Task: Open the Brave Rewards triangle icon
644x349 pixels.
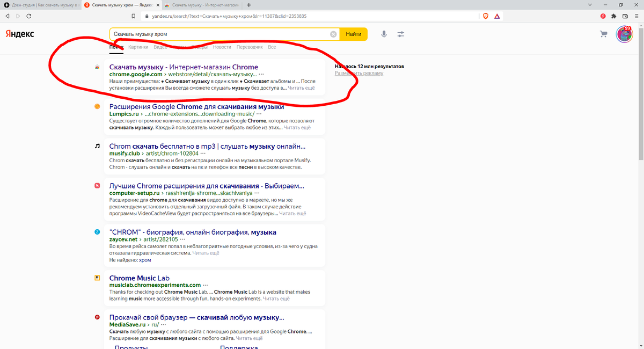Action: click(497, 16)
